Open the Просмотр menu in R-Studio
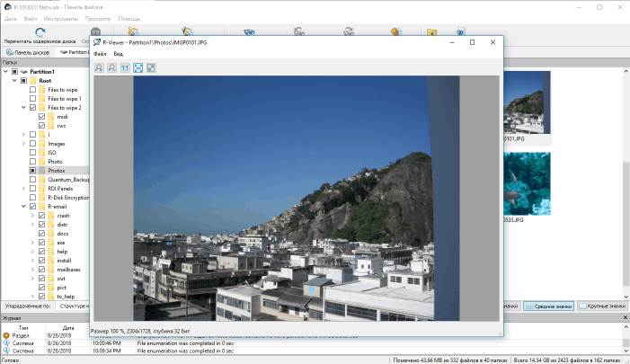Image resolution: width=630 pixels, height=364 pixels. [98, 19]
